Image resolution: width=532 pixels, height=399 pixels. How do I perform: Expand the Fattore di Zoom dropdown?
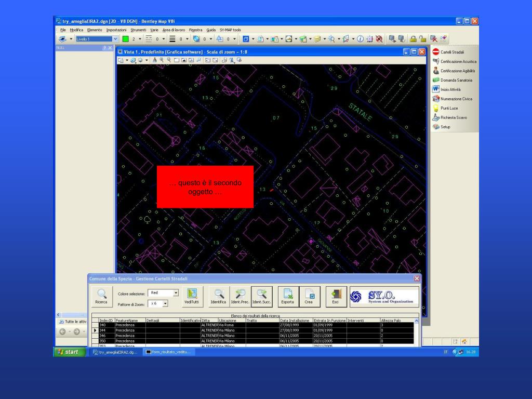point(165,303)
